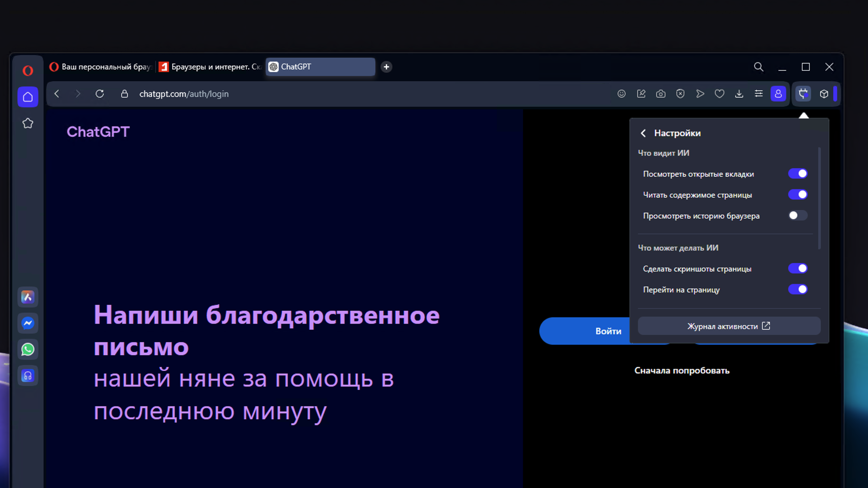The image size is (868, 488).
Task: Open the Messenger sidebar icon
Action: [28, 323]
